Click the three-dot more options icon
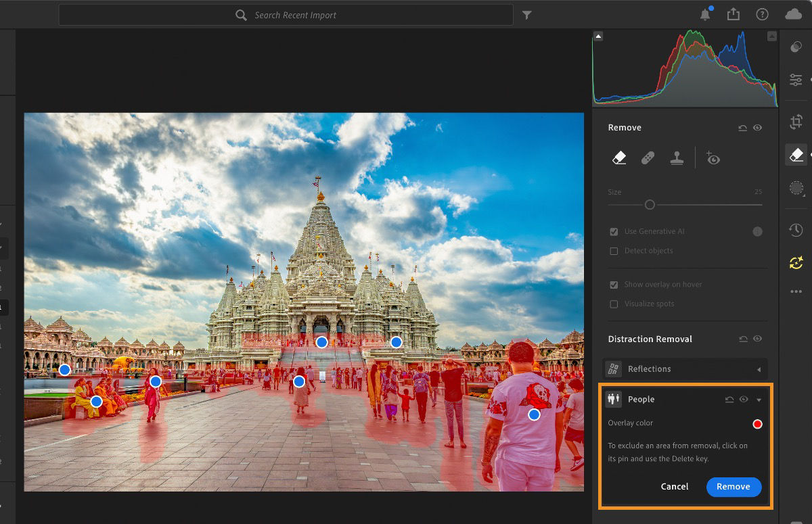The width and height of the screenshot is (812, 524). (x=796, y=291)
